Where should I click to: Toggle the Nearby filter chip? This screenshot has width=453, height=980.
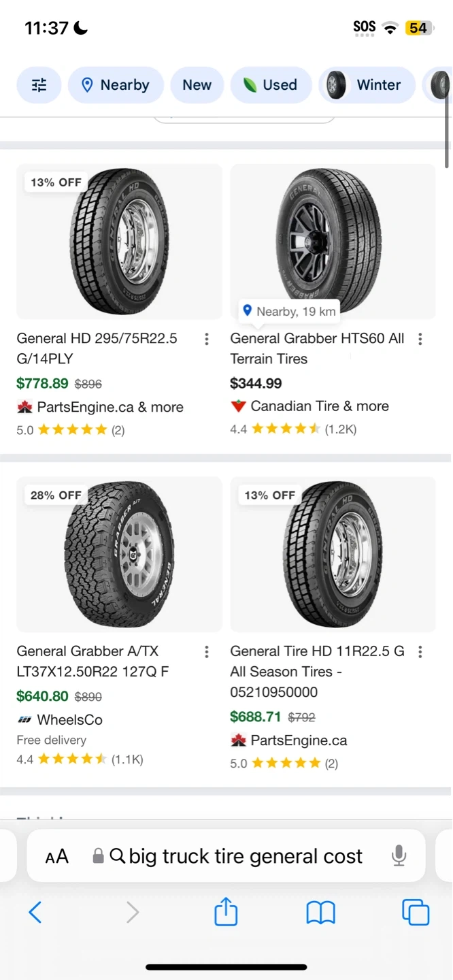(x=116, y=85)
